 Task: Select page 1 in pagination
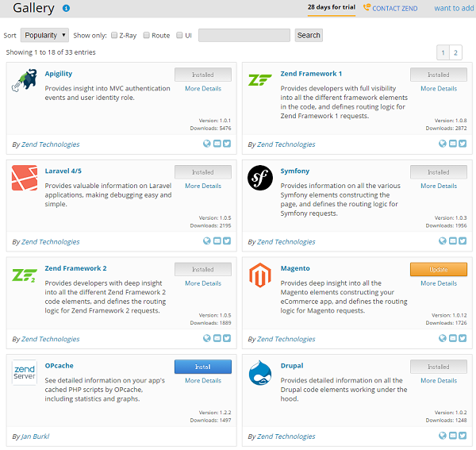pos(443,52)
